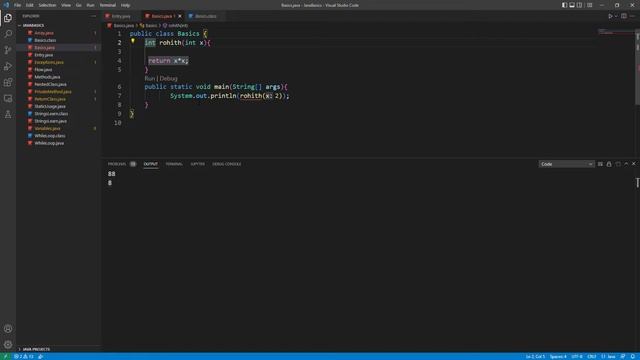
Task: Click the remote window indicator in status bar
Action: [5, 356]
